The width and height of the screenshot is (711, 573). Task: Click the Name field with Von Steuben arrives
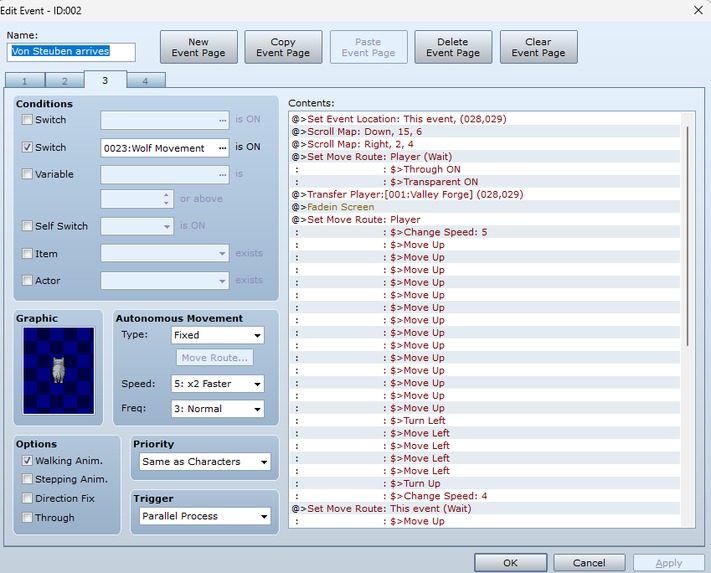(x=71, y=52)
